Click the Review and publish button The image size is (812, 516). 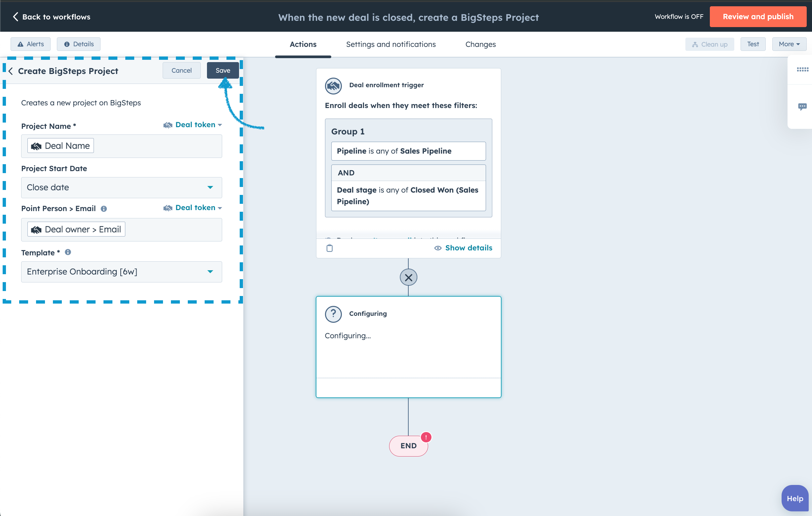pos(758,16)
